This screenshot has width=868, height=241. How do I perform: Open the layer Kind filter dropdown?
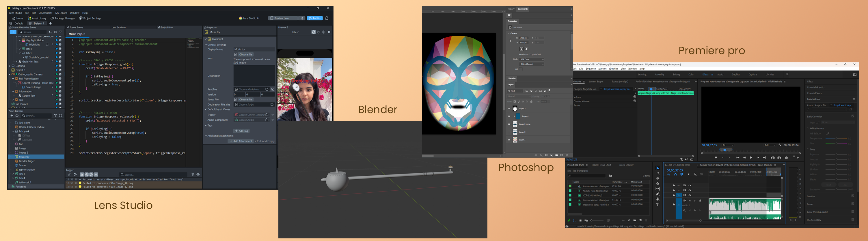(515, 91)
